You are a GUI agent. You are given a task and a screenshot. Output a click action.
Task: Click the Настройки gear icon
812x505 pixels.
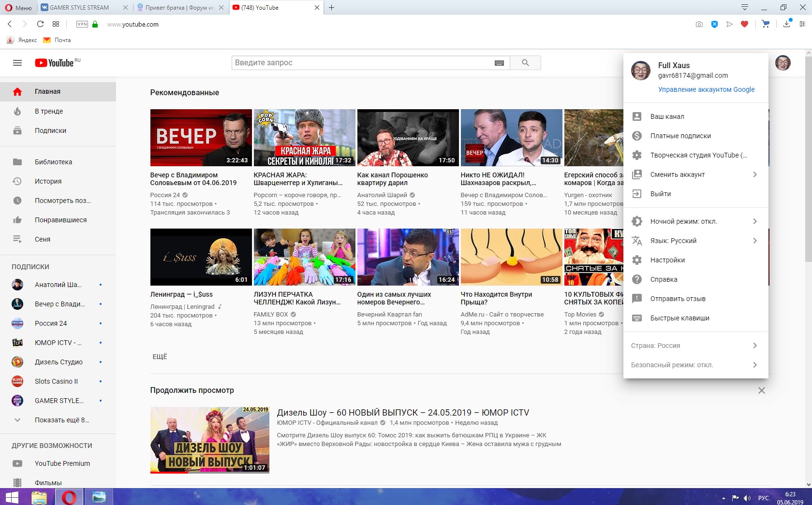pos(637,260)
